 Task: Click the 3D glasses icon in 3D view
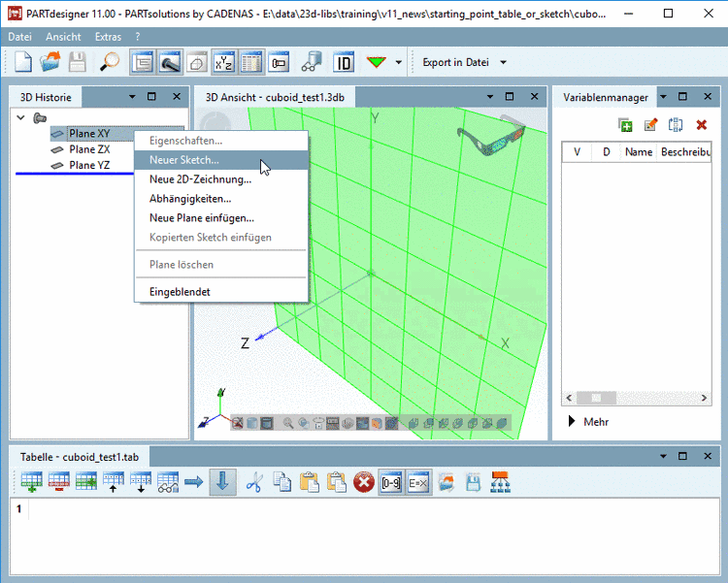(491, 134)
